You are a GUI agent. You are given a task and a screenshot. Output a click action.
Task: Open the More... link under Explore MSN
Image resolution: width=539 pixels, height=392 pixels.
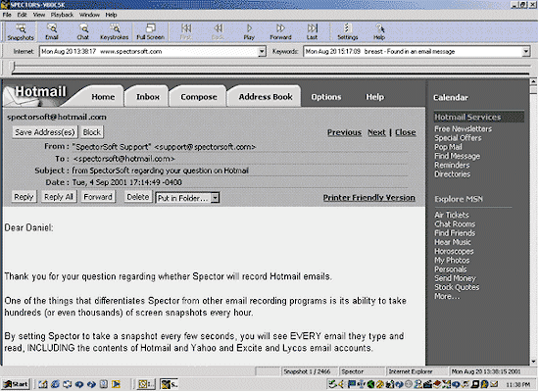click(x=447, y=296)
